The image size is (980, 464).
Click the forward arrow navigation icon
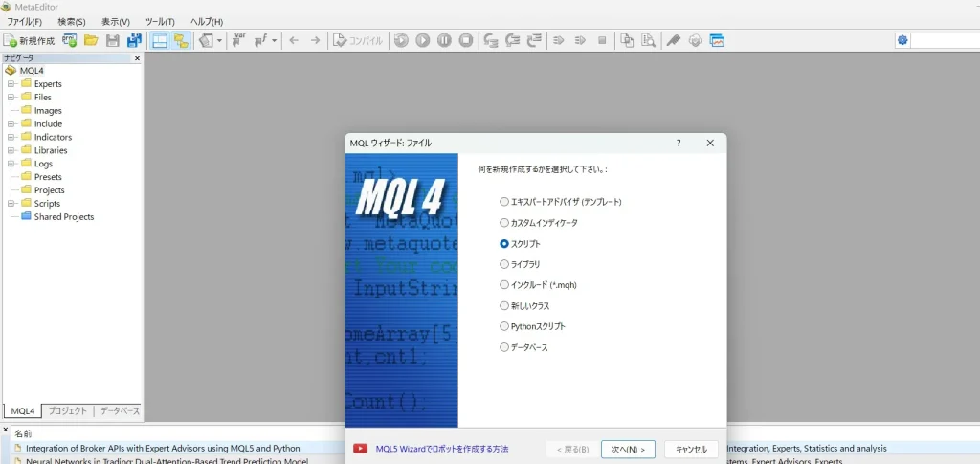[x=315, y=40]
